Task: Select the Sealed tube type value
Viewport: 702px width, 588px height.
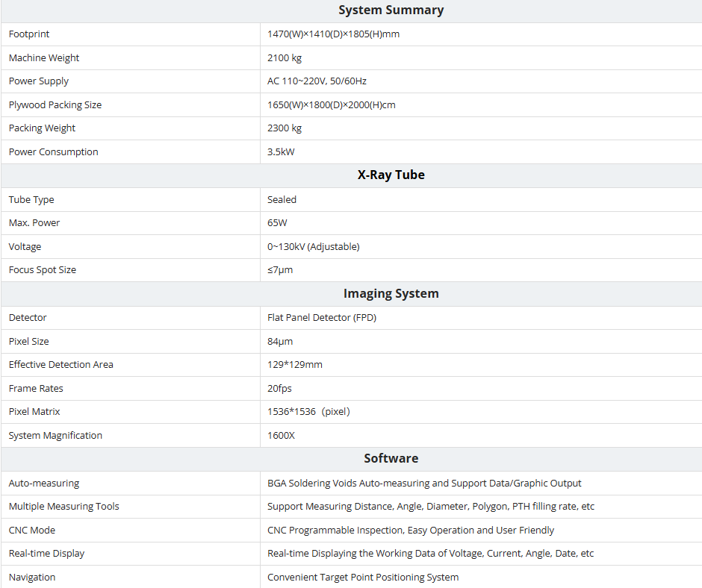Action: coord(282,200)
